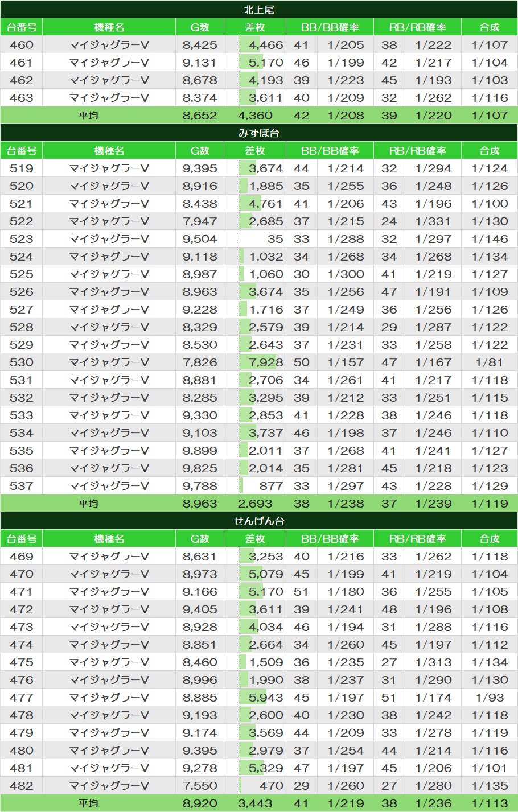Click 合成 1/107 in row 460
The height and width of the screenshot is (812, 518).
point(490,45)
